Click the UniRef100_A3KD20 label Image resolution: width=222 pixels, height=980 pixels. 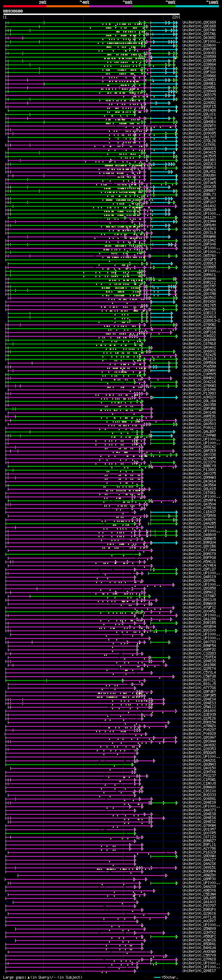(x=199, y=397)
